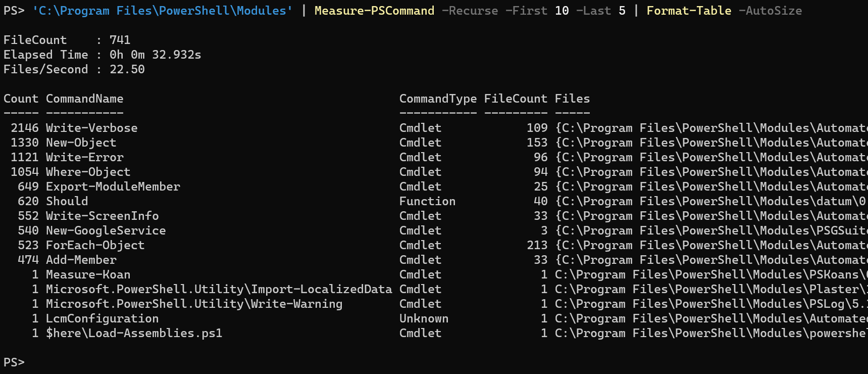Click the Measure-PSCommand command text
Viewport: 868px width, 374px height.
(x=374, y=11)
